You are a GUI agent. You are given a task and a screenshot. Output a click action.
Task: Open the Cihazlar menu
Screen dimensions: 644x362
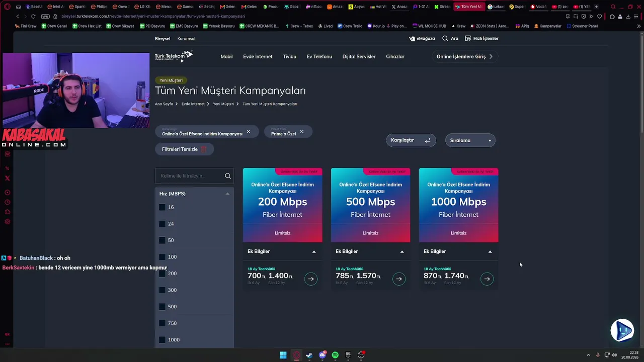(x=395, y=56)
